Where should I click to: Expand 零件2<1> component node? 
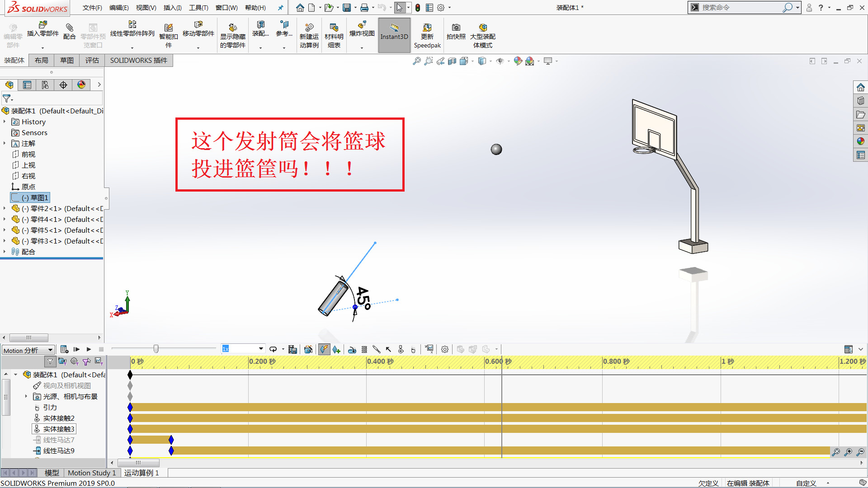pyautogui.click(x=5, y=208)
